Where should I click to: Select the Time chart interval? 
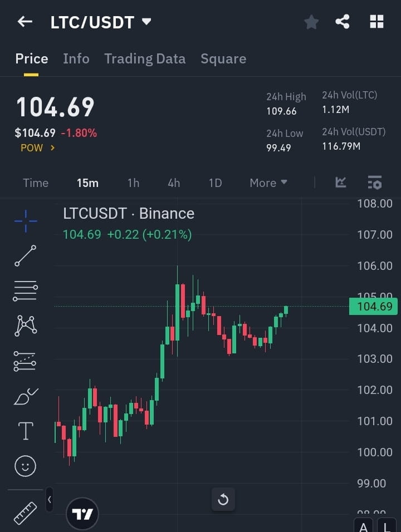(36, 183)
